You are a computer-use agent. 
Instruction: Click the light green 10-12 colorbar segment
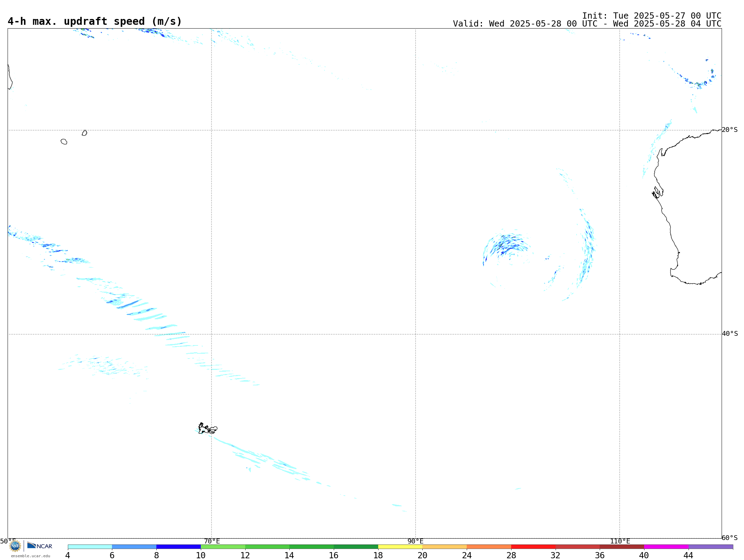click(223, 547)
